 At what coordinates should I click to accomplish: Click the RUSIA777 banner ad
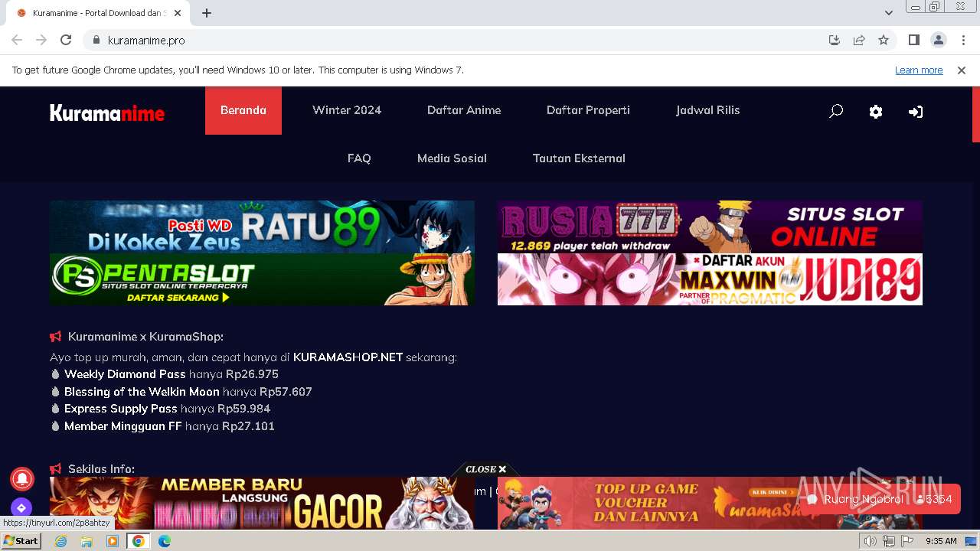click(x=710, y=227)
